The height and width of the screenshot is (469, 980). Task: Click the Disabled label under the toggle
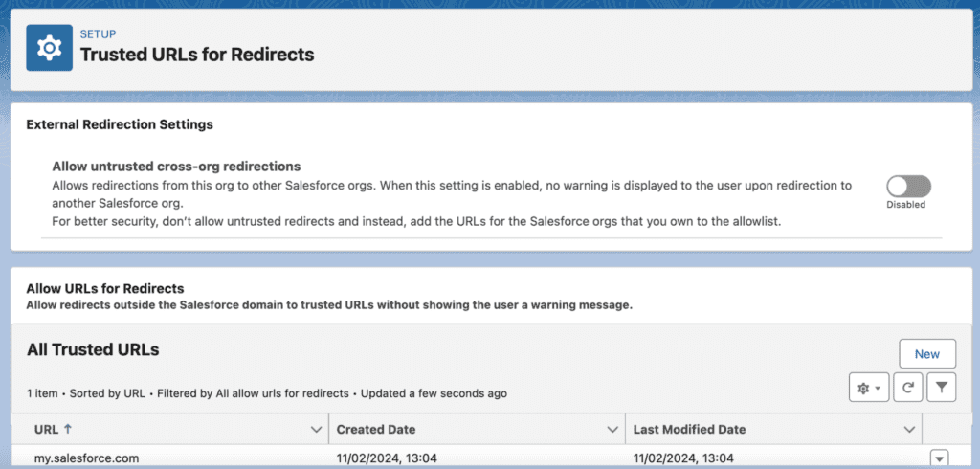905,204
